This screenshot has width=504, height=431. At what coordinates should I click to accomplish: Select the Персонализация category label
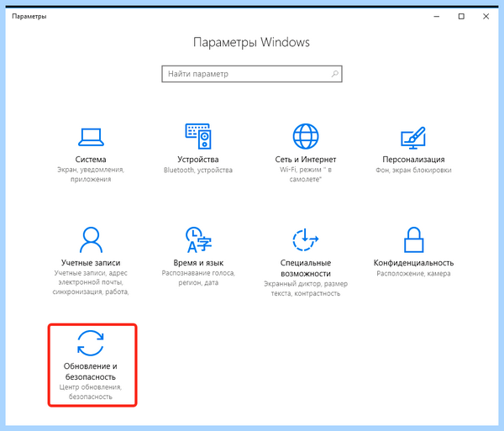point(413,160)
